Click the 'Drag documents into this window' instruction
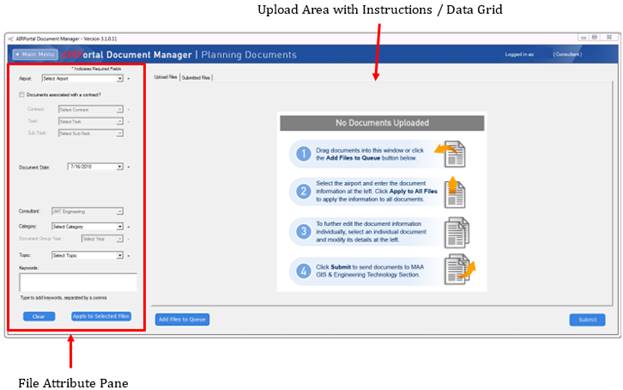Viewport: 623px width, 390px height. tap(370, 154)
